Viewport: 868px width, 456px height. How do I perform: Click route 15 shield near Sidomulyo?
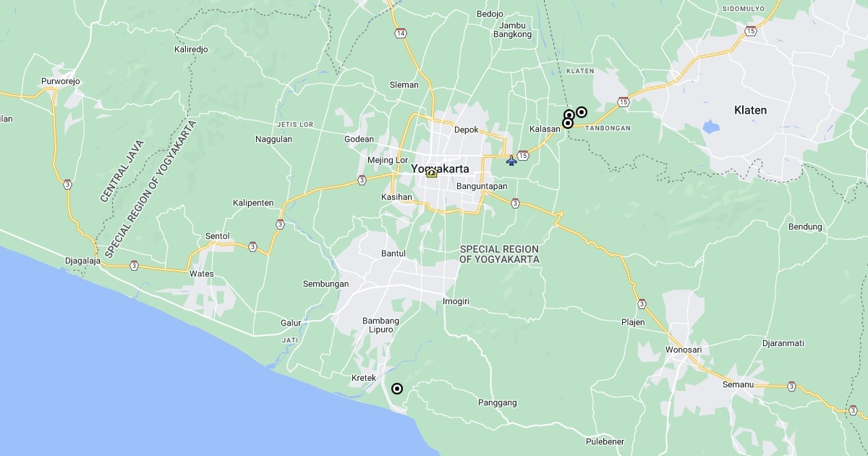tap(751, 31)
